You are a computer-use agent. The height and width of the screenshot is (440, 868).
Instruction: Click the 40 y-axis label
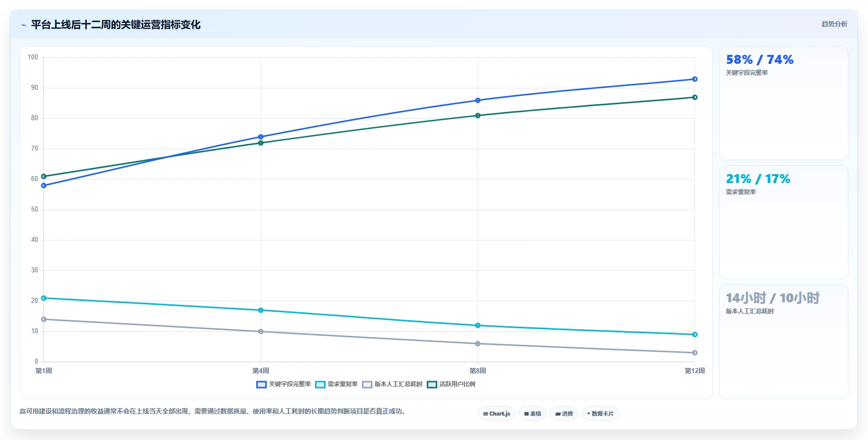click(x=34, y=240)
